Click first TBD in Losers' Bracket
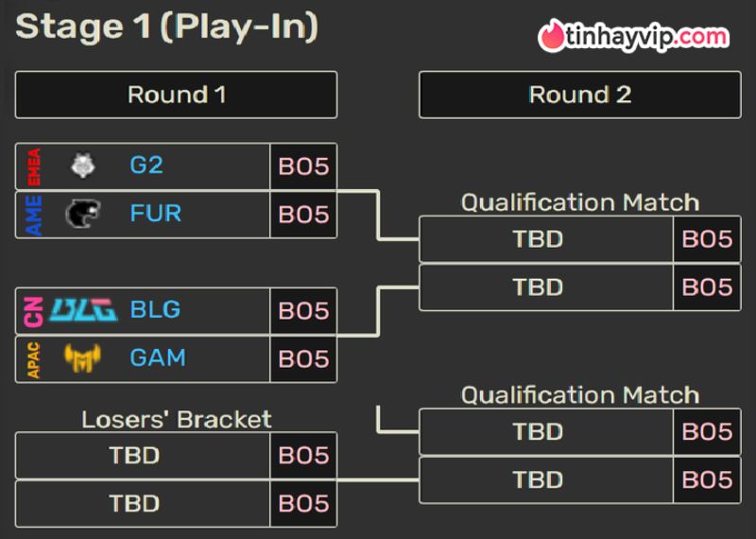The width and height of the screenshot is (756, 539). (x=134, y=456)
